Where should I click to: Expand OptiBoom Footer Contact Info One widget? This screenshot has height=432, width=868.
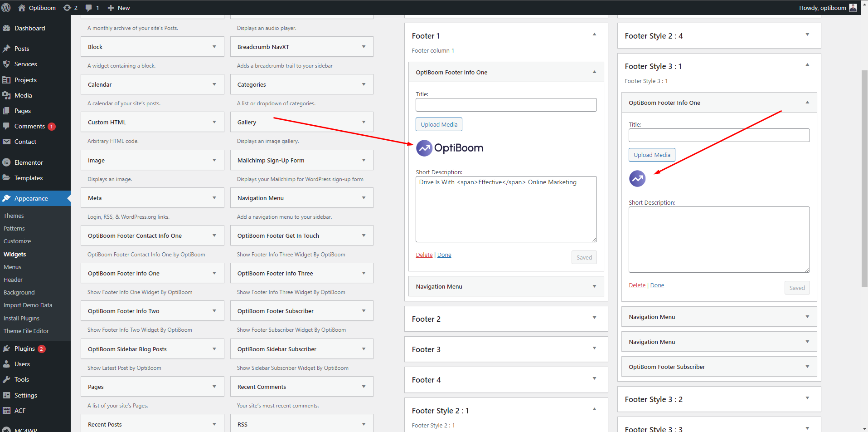coord(214,236)
